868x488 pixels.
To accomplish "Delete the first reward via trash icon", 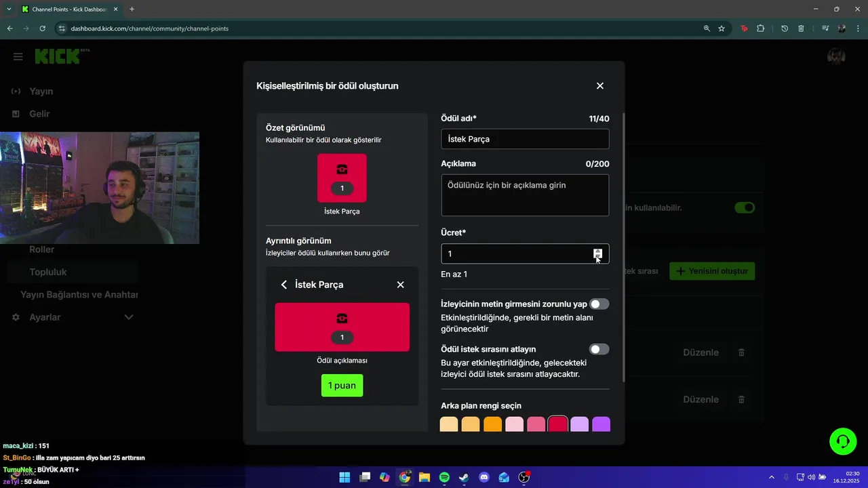I will 741,352.
